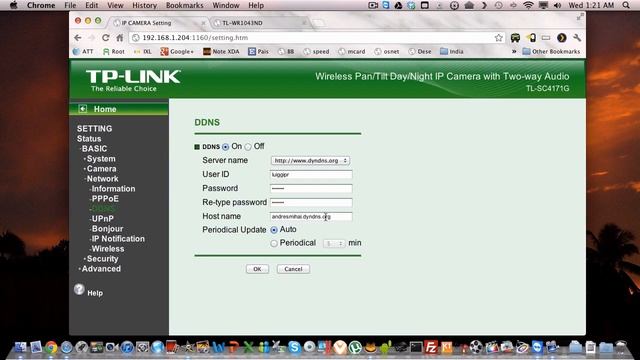
Task: Open Microsoft Excel from the Dock
Action: coord(249,347)
